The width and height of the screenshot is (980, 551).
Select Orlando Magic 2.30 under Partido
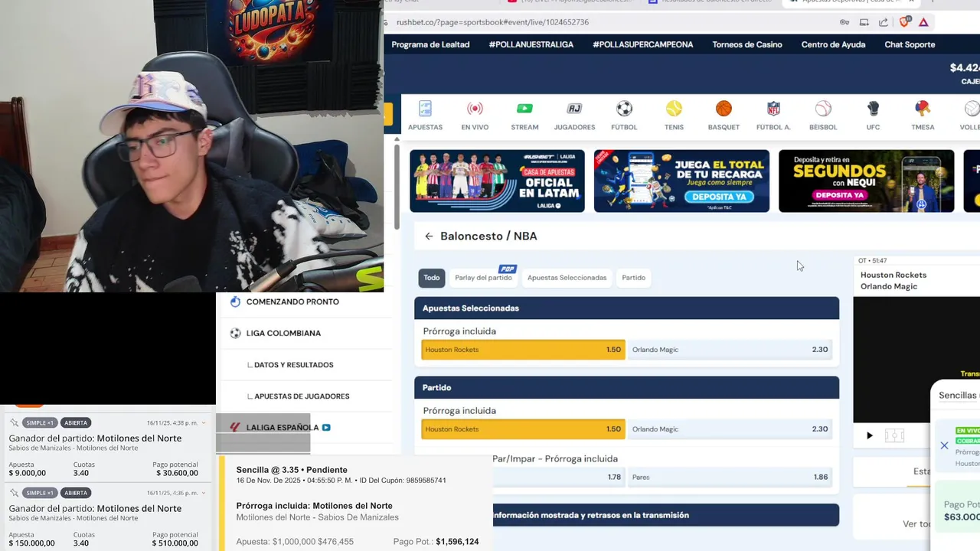[730, 429]
